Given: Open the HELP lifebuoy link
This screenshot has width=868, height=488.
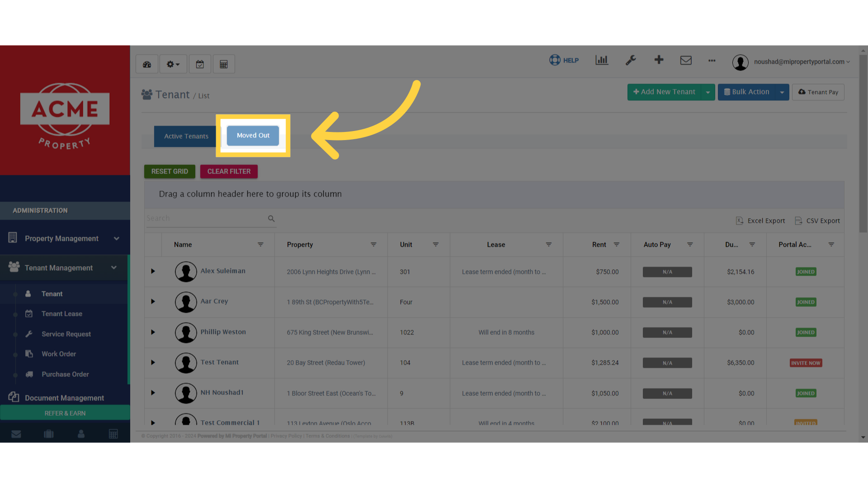Looking at the screenshot, I should click(x=564, y=60).
